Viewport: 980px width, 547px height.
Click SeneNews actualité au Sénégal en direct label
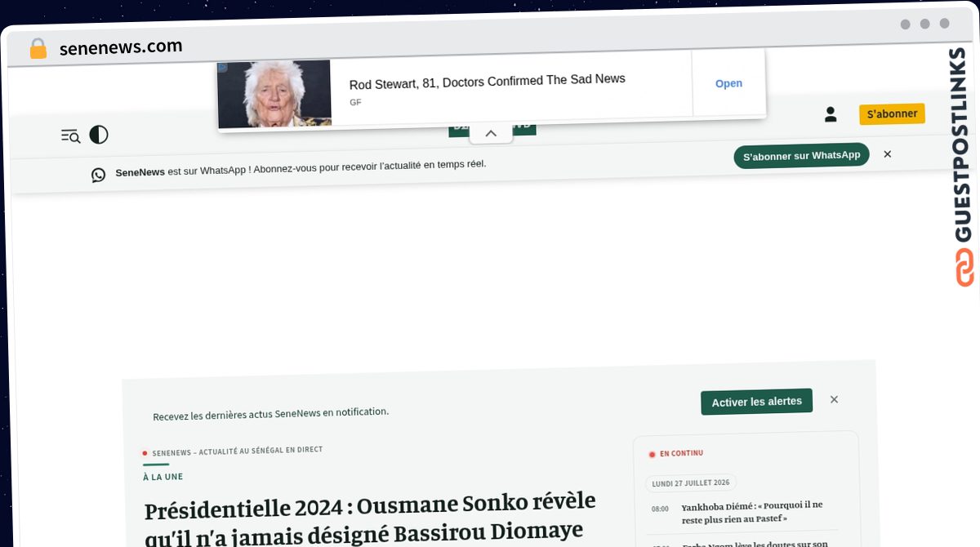click(x=237, y=451)
